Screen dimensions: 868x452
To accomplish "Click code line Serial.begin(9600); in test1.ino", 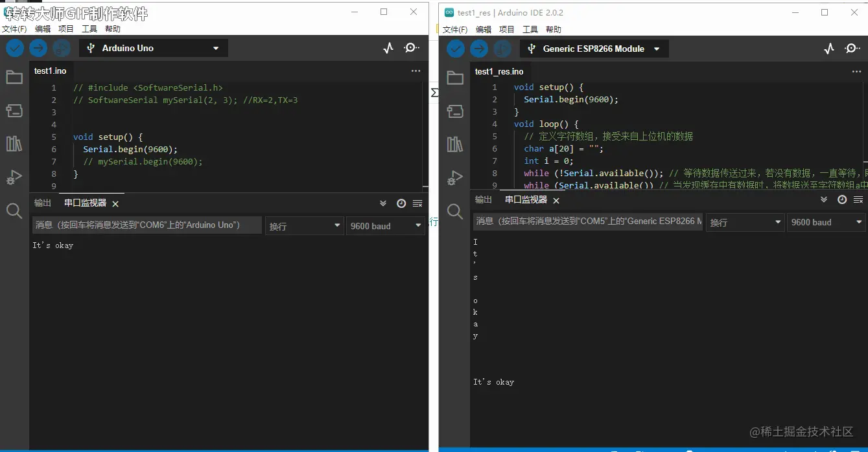I will [x=130, y=149].
